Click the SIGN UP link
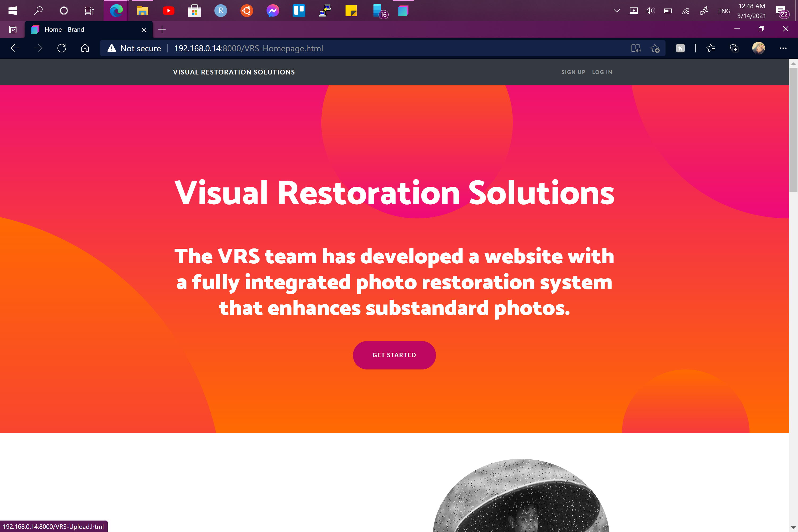The image size is (798, 532). point(573,72)
